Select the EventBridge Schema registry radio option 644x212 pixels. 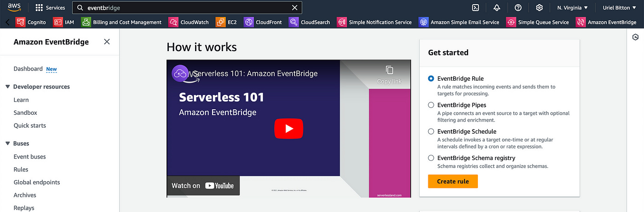point(431,158)
